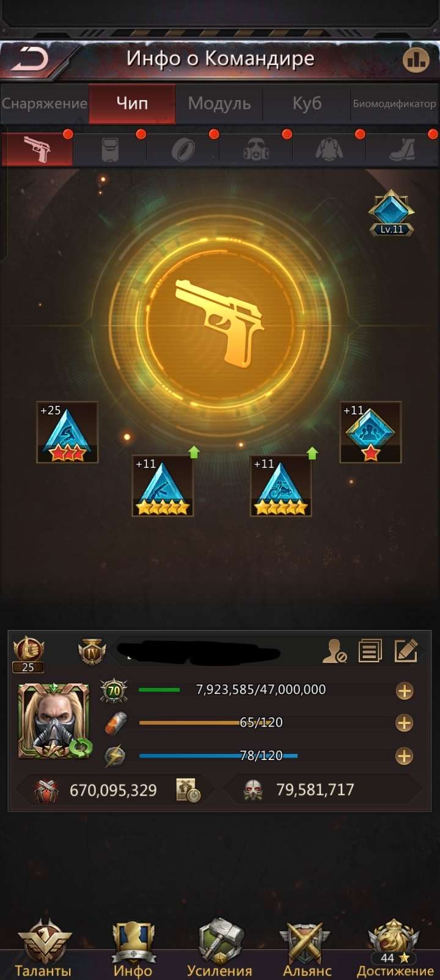The width and height of the screenshot is (440, 980).
Task: Select the armor vest chip slot
Action: 110,149
